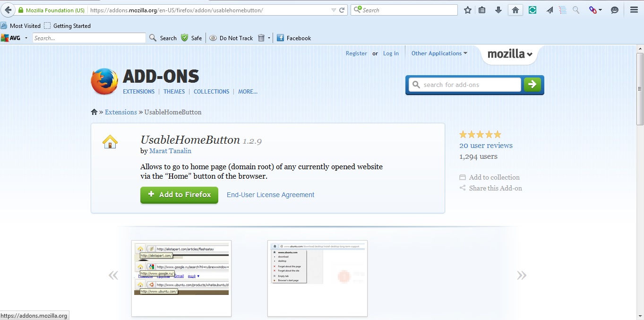The width and height of the screenshot is (644, 320).
Task: Click the Firefox logo on Add-ons page
Action: pos(104,81)
